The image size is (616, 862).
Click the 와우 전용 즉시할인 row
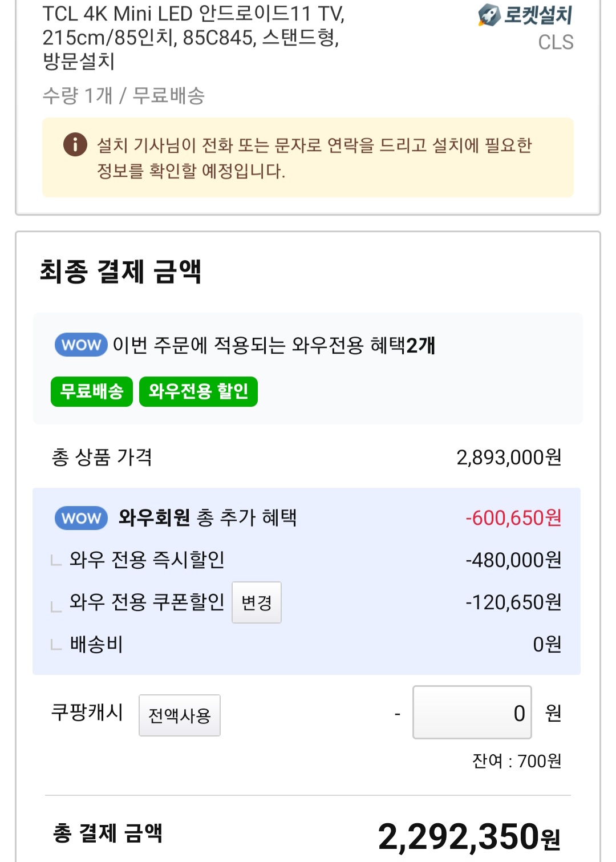click(x=147, y=560)
